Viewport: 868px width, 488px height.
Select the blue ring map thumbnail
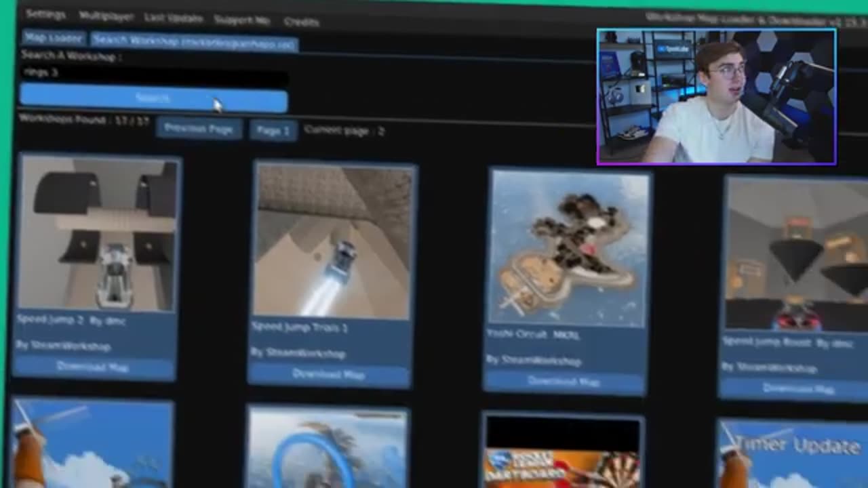coord(328,447)
